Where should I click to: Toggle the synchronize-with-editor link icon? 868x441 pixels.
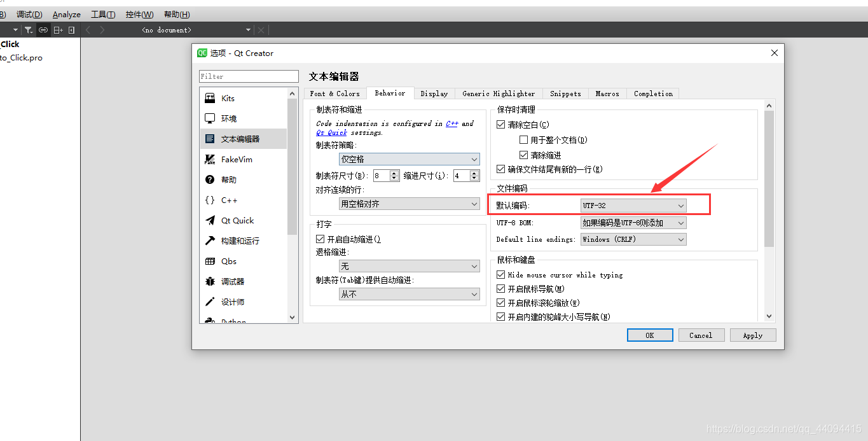tap(43, 30)
